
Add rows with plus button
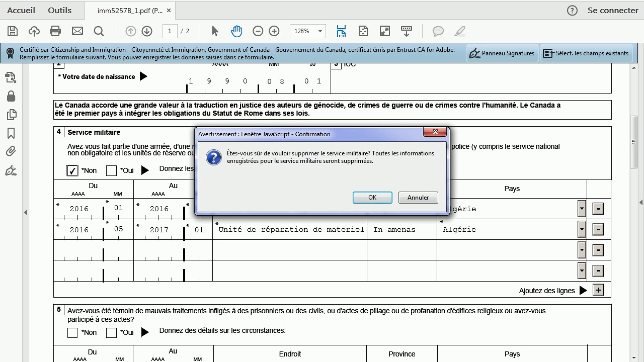coord(598,290)
